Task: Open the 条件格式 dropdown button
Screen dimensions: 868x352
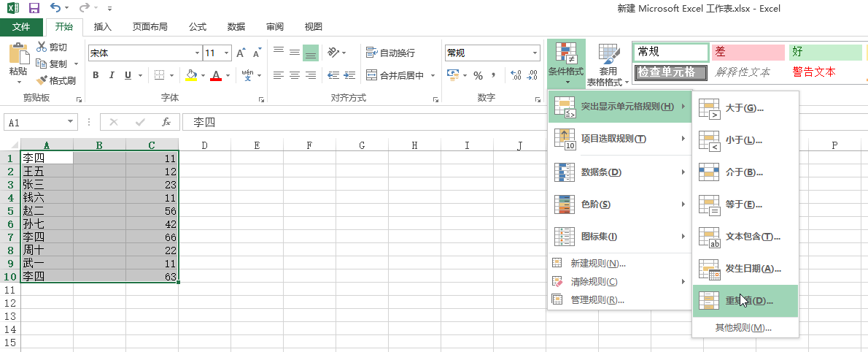Action: (x=566, y=65)
